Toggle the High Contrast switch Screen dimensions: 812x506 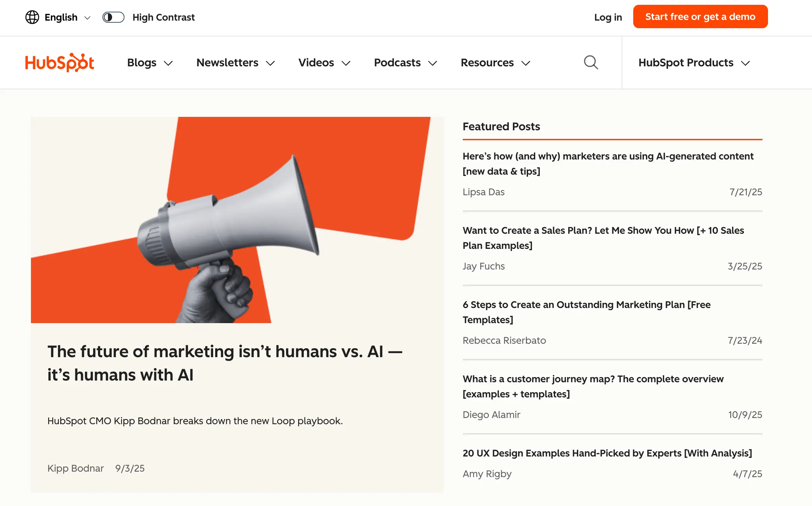pos(113,17)
